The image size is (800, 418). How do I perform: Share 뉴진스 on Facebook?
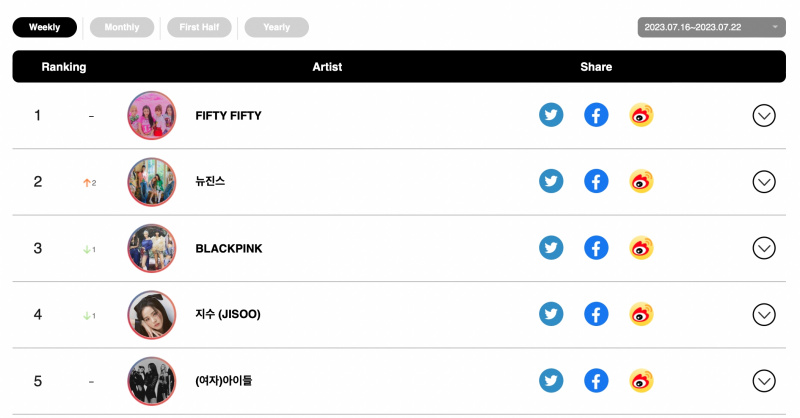pyautogui.click(x=596, y=181)
